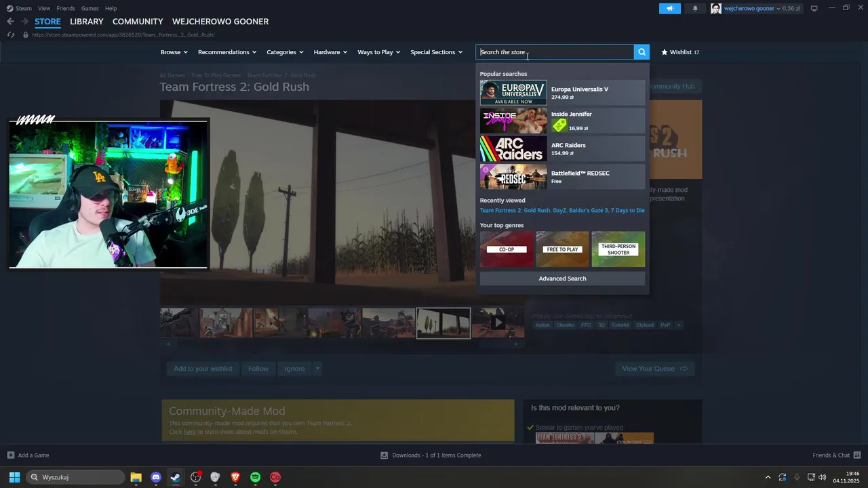Click the Search the store field
Image resolution: width=868 pixels, height=488 pixels.
point(555,52)
